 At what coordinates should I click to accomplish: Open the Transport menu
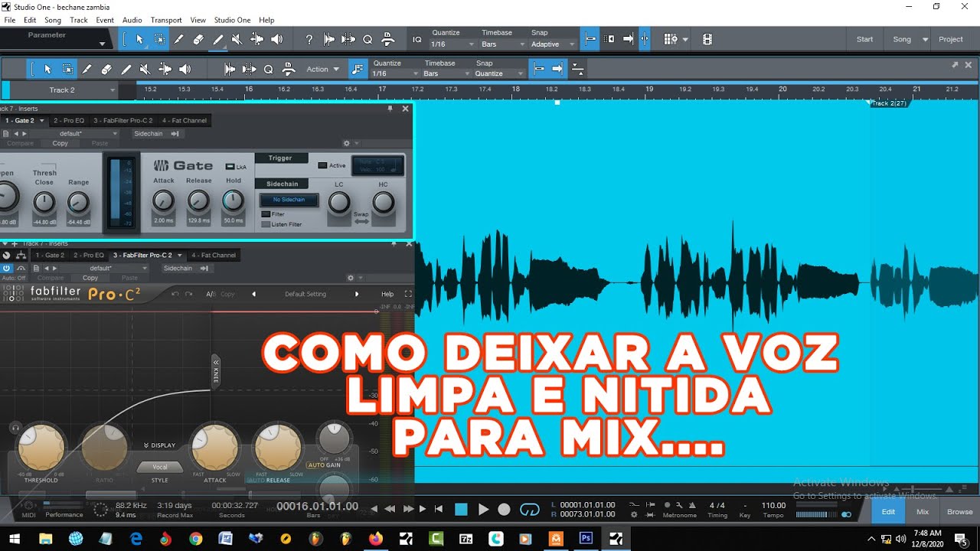click(x=166, y=20)
